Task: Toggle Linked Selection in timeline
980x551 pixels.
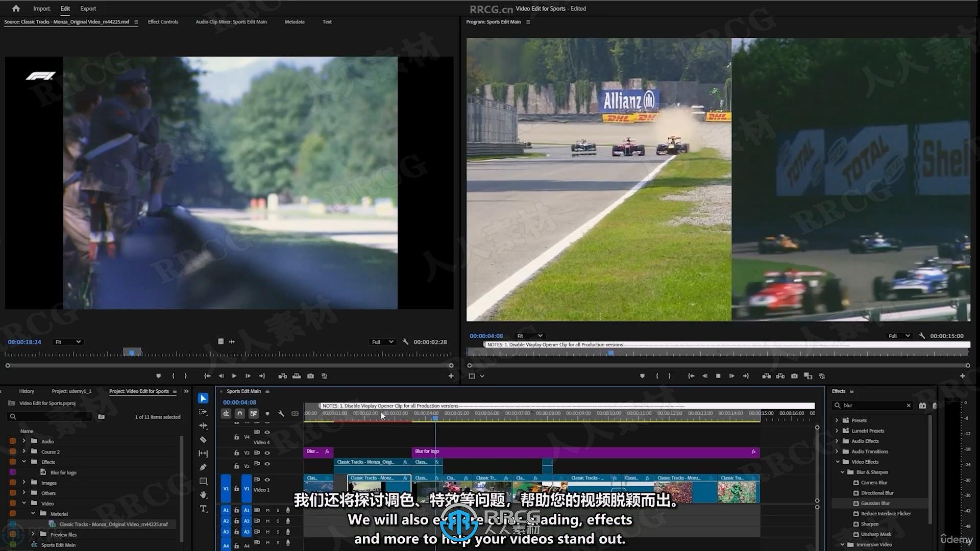Action: tap(254, 413)
